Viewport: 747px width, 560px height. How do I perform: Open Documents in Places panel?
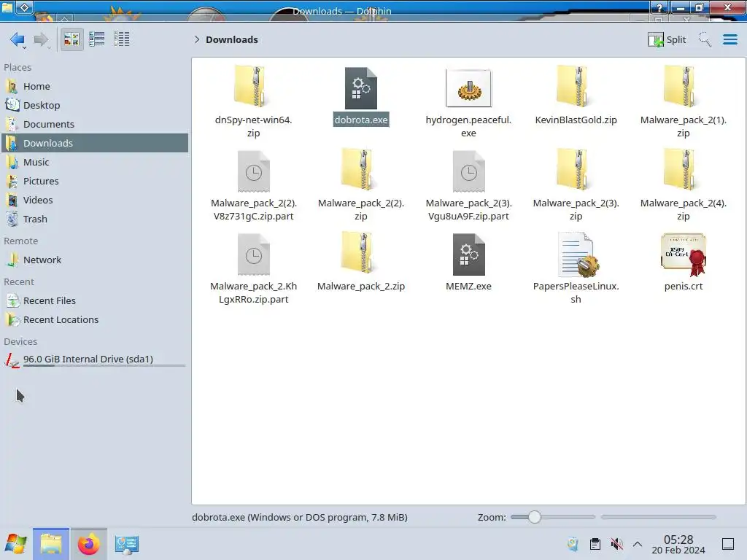tap(95, 124)
